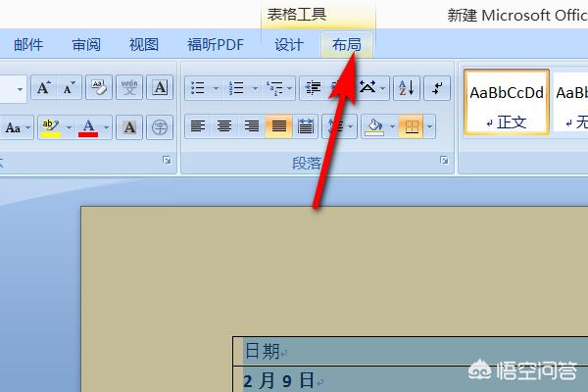
Task: Open the Font dialog launcher
Action: coord(167,161)
